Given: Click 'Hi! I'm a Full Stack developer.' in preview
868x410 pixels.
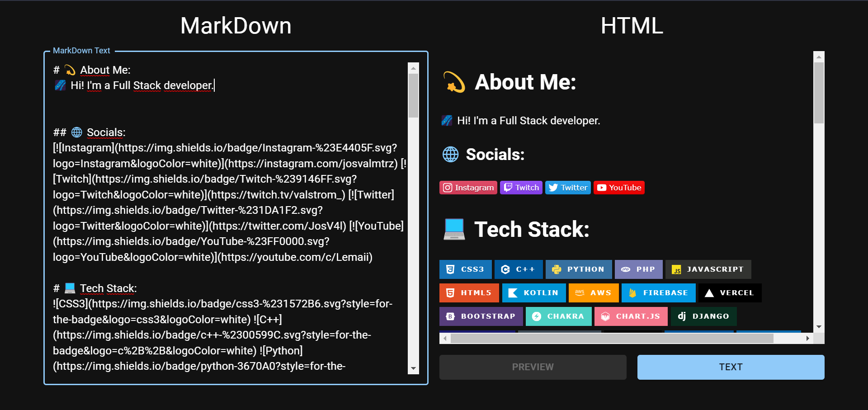Looking at the screenshot, I should [528, 121].
